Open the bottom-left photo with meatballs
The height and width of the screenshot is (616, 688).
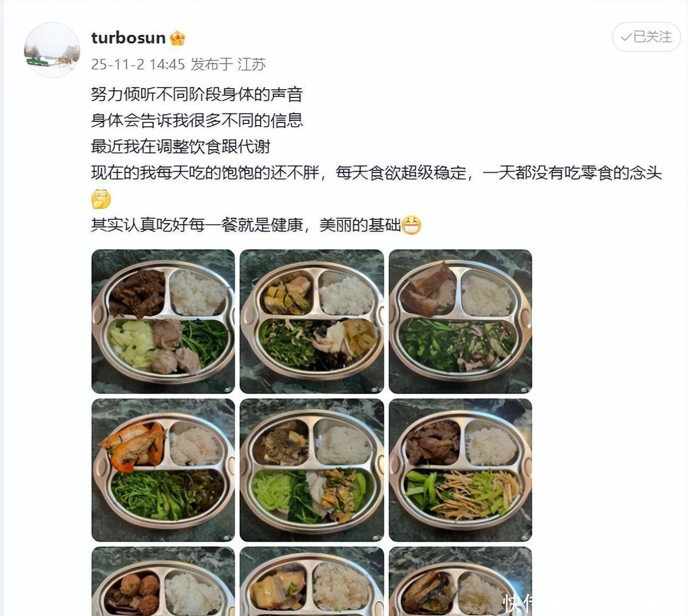coord(163,581)
